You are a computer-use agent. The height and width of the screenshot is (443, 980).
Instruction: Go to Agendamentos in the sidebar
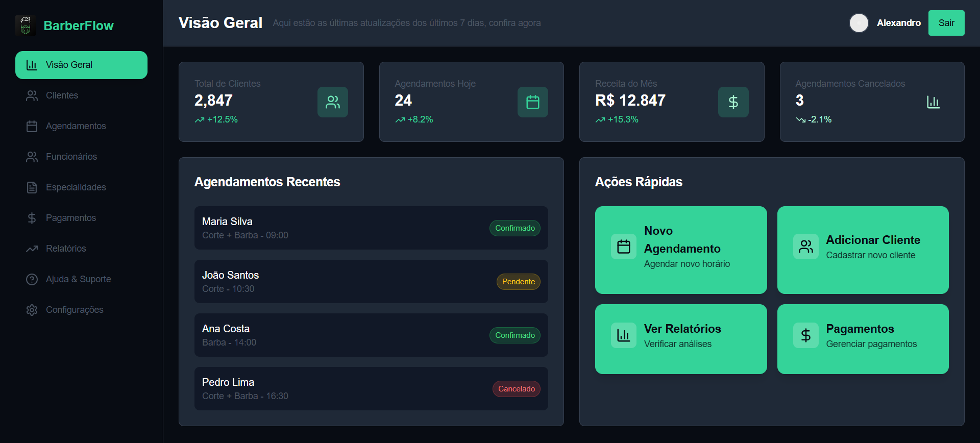[76, 126]
